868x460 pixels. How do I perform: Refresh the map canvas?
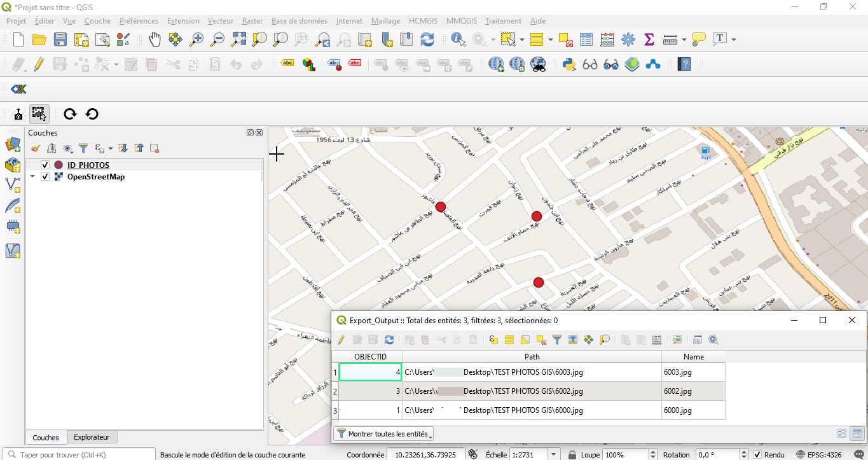click(x=427, y=39)
